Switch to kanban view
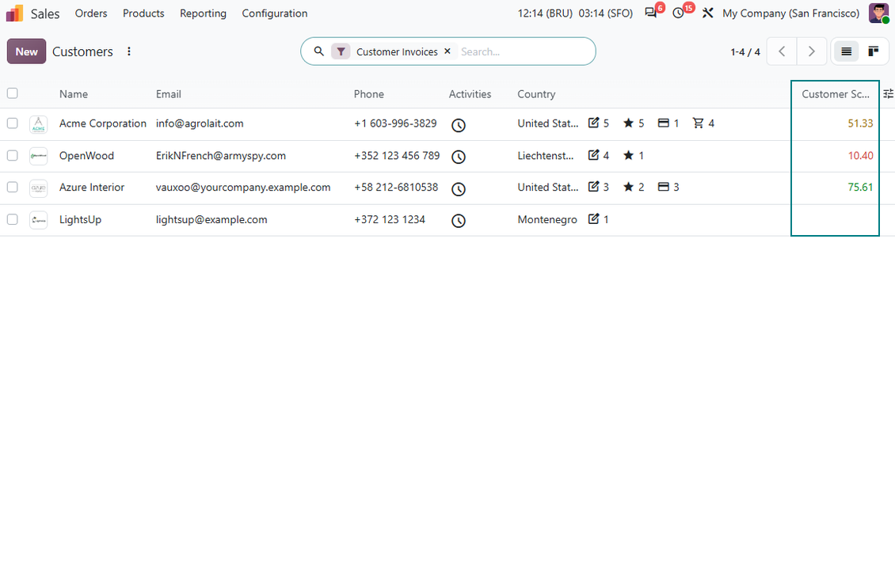The width and height of the screenshot is (895, 588). pos(874,52)
